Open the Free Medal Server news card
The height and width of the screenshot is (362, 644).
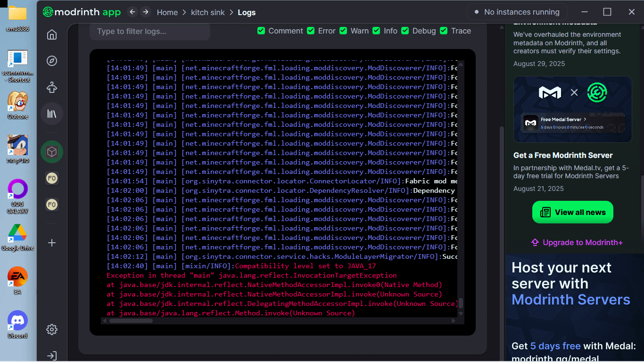click(573, 109)
